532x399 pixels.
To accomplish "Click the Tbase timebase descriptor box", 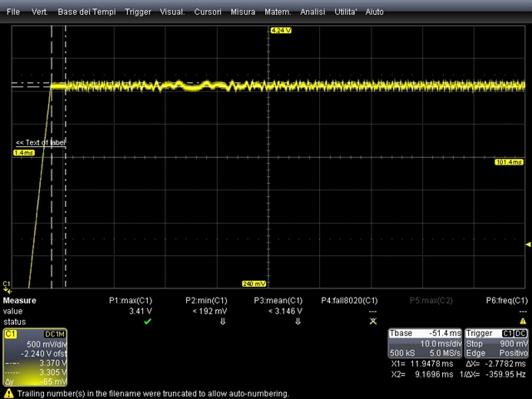I will click(425, 343).
